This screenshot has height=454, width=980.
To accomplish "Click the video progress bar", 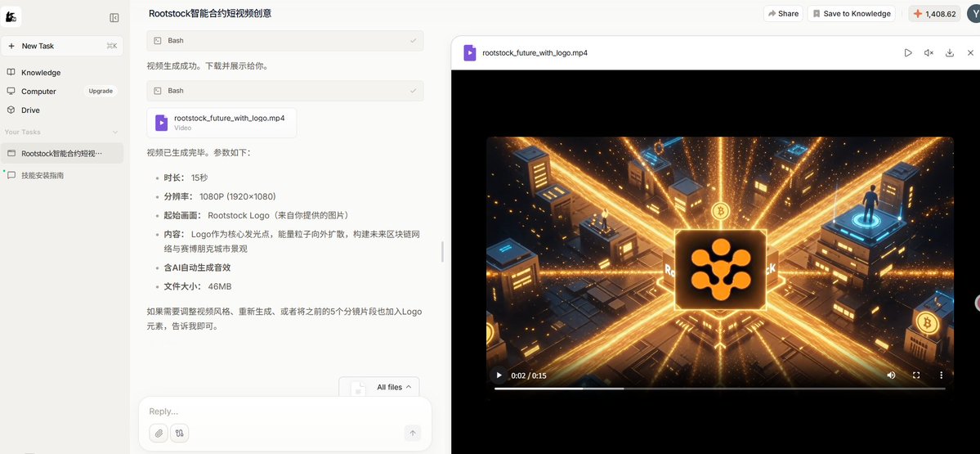I will [720, 389].
